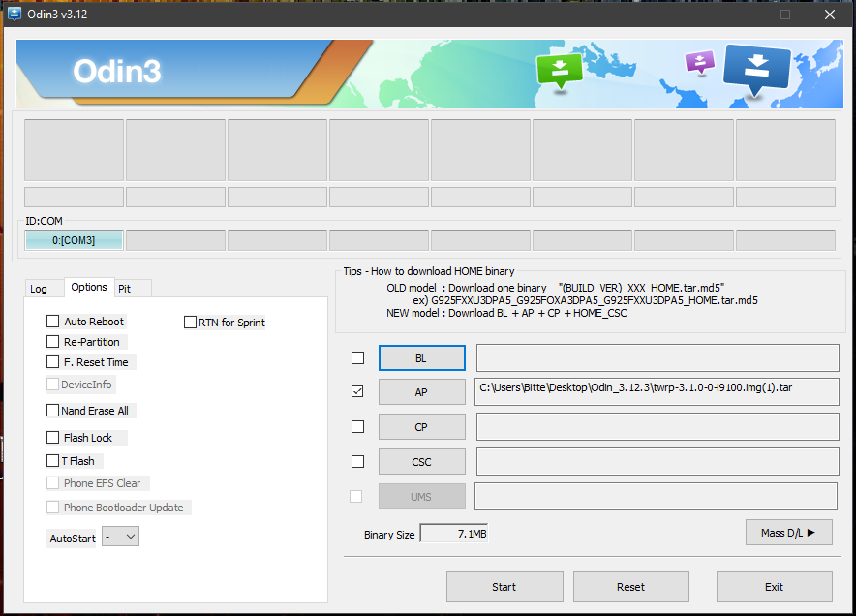Click the Tips - How to download HOME binary heading
The image size is (856, 616).
(429, 271)
